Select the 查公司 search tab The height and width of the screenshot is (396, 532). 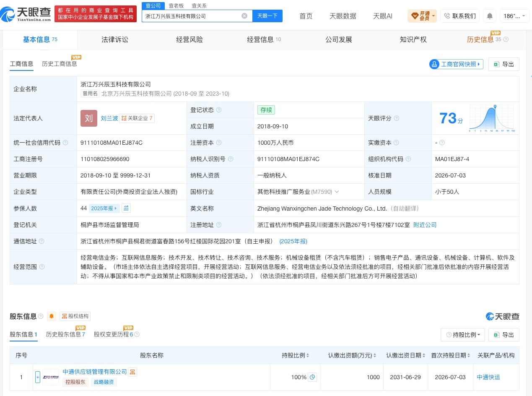pos(153,6)
